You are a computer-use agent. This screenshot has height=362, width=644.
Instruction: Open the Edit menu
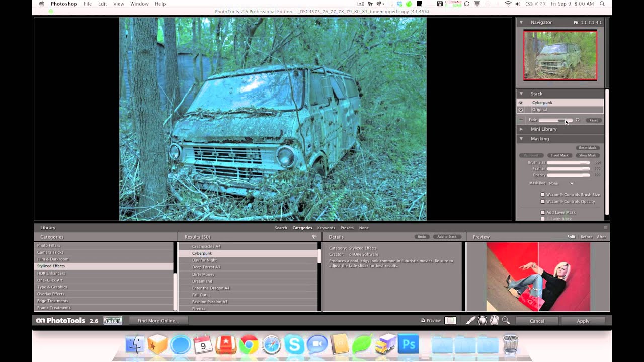[103, 4]
